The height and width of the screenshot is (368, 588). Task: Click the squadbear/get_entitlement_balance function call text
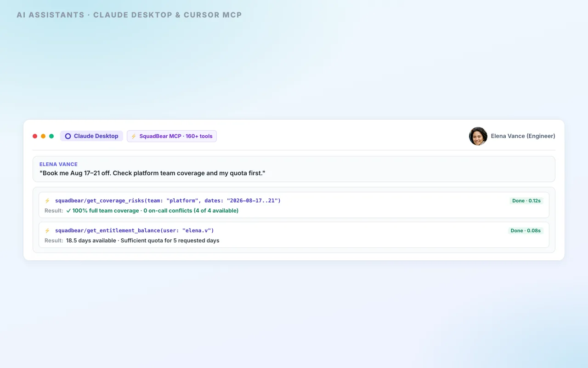pos(135,230)
